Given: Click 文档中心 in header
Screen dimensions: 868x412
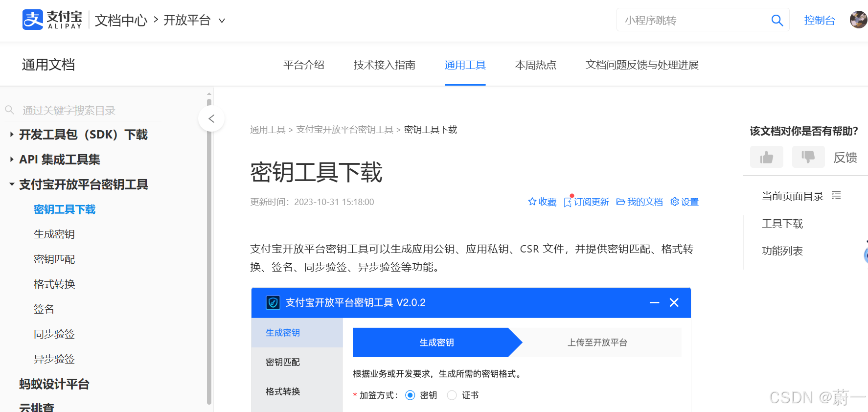Looking at the screenshot, I should (x=121, y=20).
